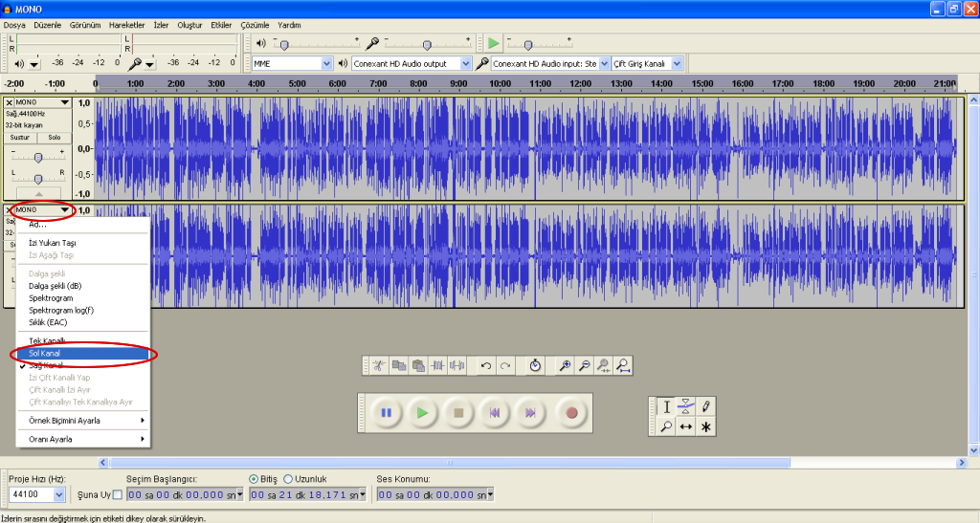980x523 pixels.
Task: Click the speaker icon in the playback meter
Action: [19, 64]
